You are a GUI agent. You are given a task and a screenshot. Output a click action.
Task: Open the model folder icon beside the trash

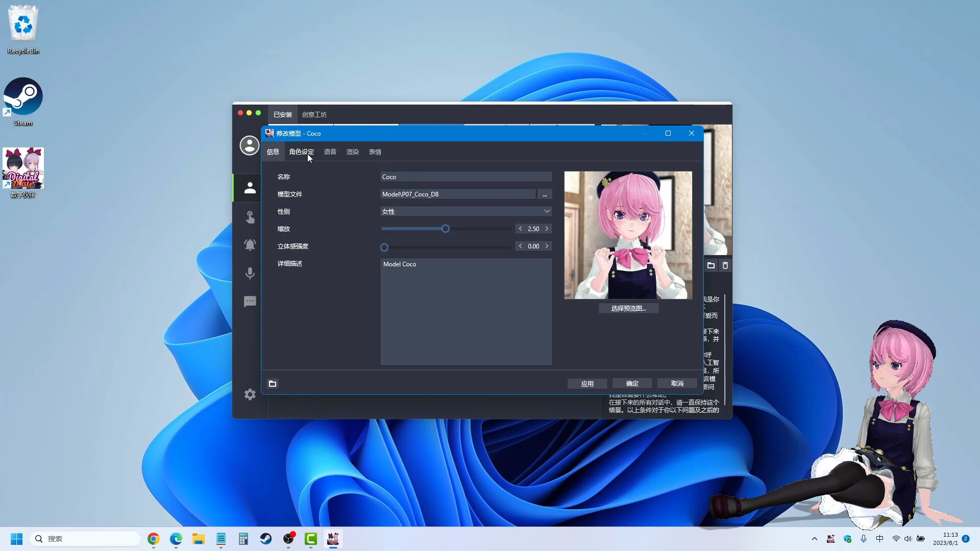tap(710, 265)
